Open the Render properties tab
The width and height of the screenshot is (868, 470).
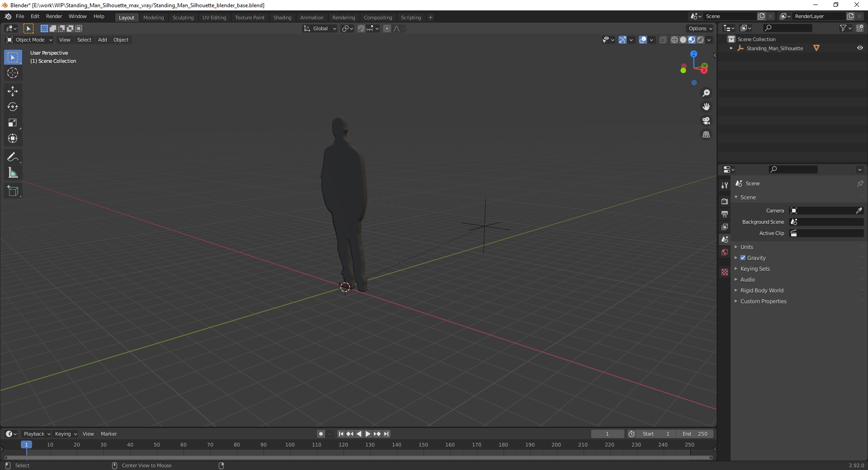pos(725,201)
